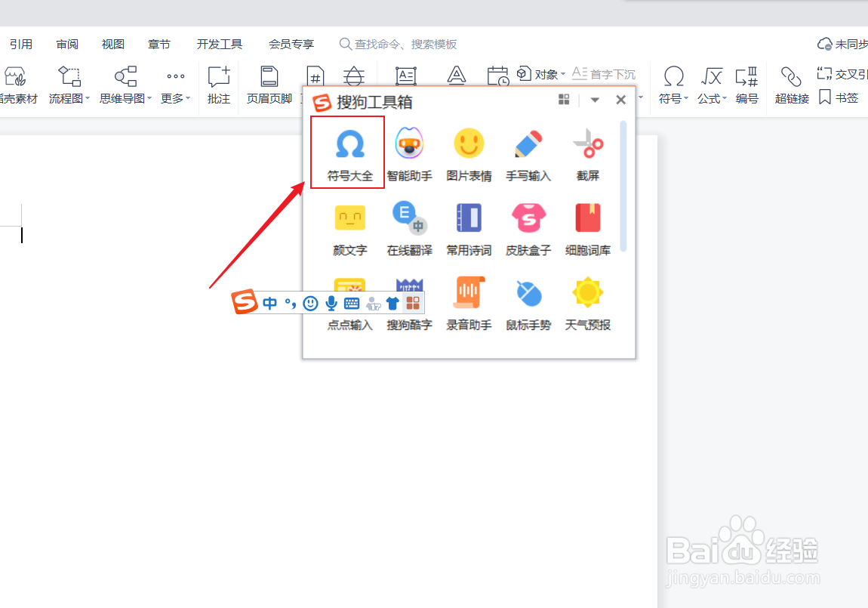
Task: Click the Sogou S logo on input bar
Action: pos(245,302)
